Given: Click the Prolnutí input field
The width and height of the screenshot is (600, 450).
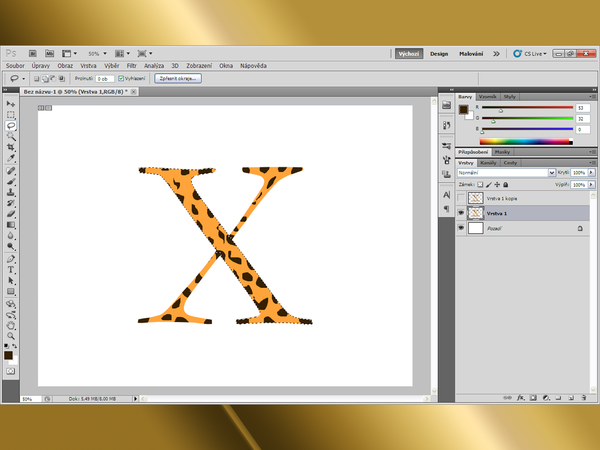Looking at the screenshot, I should coord(104,77).
